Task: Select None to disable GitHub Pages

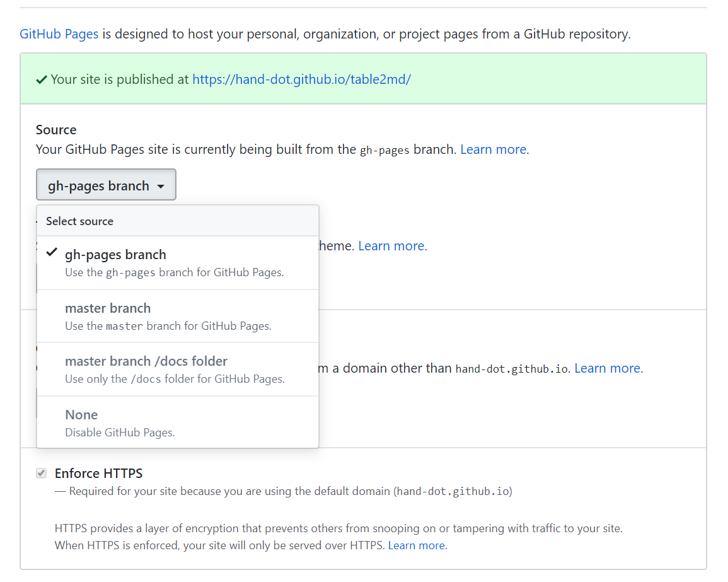Action: click(x=178, y=422)
